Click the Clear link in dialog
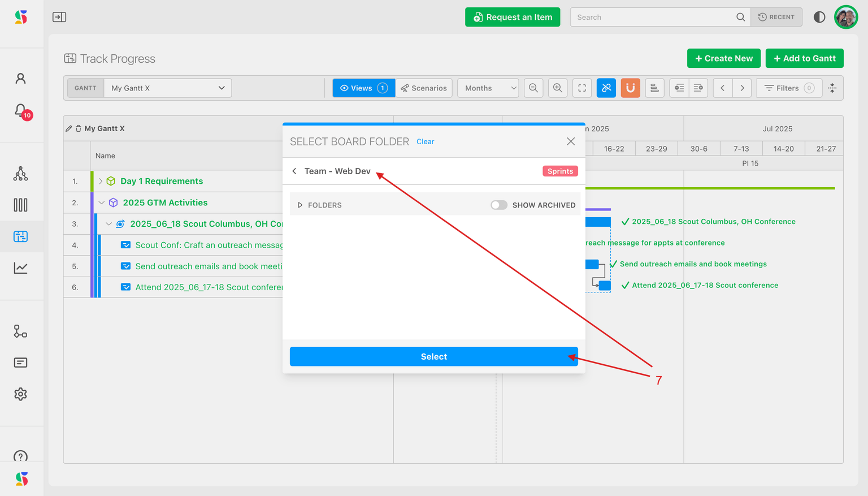The image size is (868, 496). 425,142
